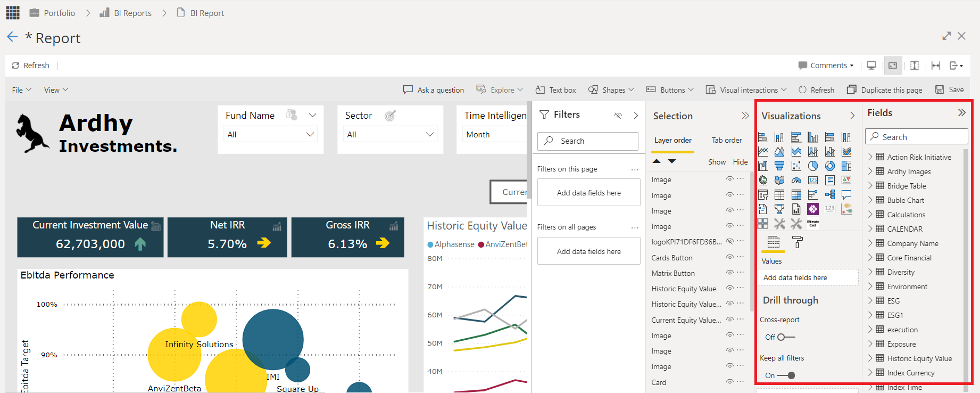Expand the Historic Equity Value table
The image size is (980, 393).
click(870, 358)
